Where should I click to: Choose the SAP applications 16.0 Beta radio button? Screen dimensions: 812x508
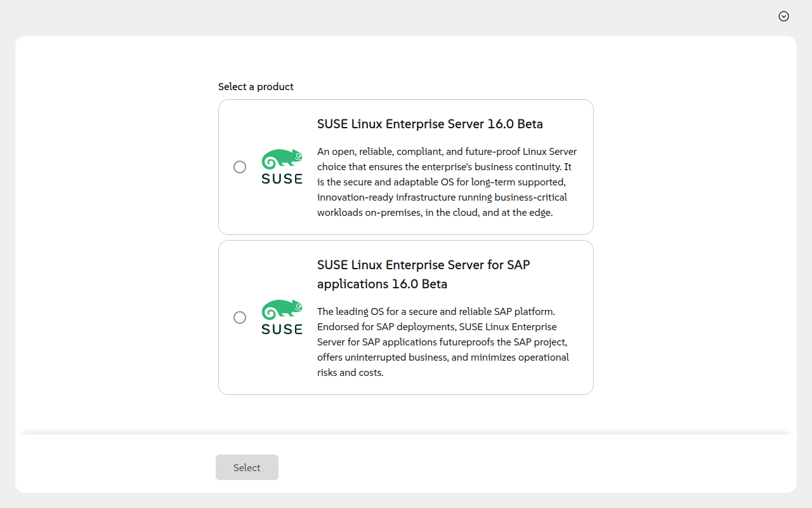[240, 317]
